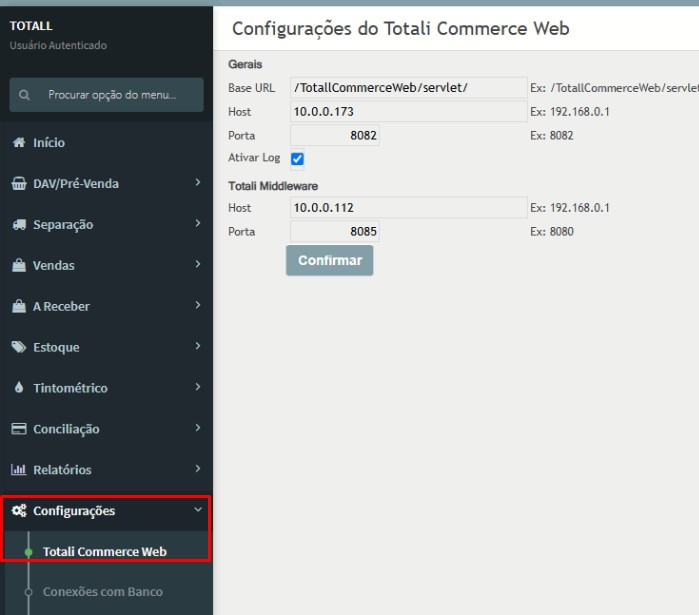Click the Separação menu label
The width and height of the screenshot is (699, 615).
point(63,225)
